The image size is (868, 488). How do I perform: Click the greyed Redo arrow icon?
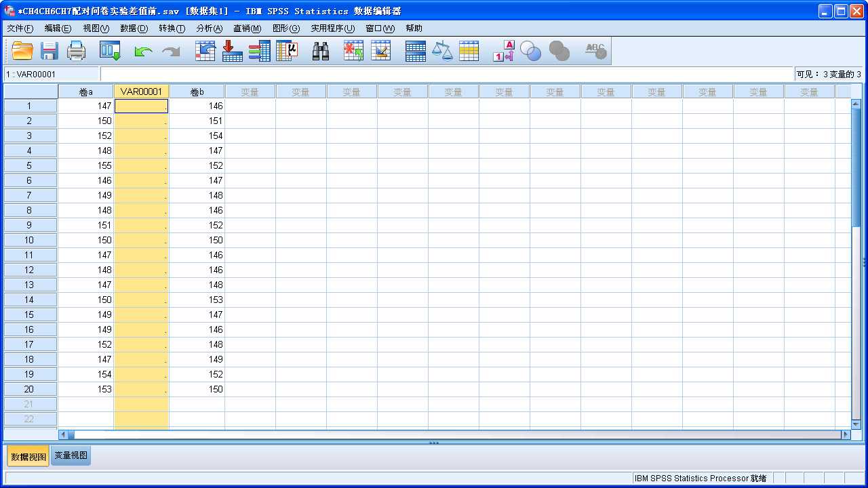(171, 52)
